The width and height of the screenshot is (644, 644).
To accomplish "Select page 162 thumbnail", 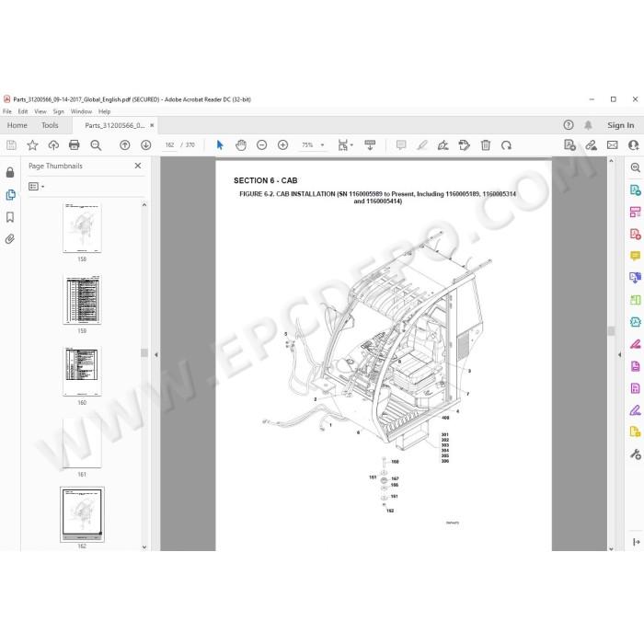I will click(82, 514).
